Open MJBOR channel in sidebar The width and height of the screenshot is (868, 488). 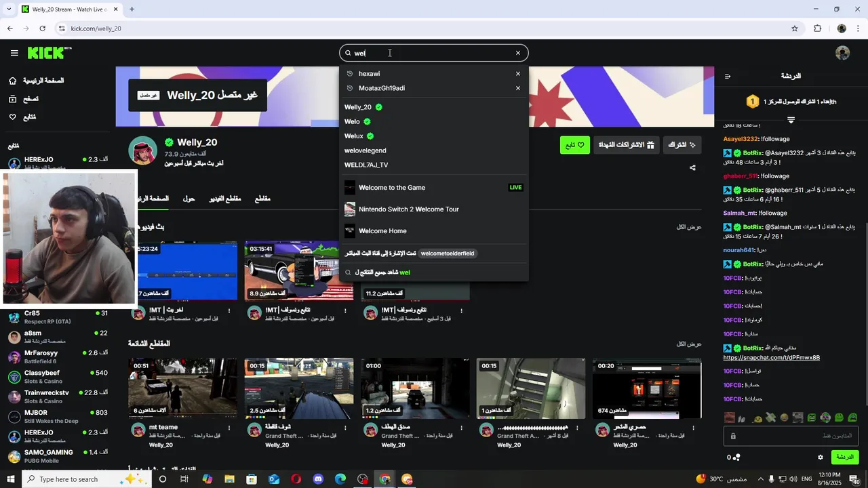tap(57, 416)
